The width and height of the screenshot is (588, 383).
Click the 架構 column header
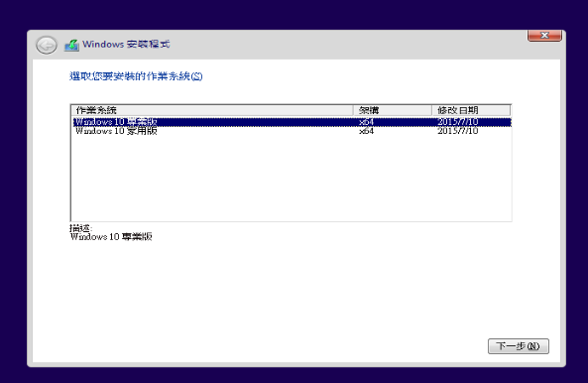click(393, 110)
